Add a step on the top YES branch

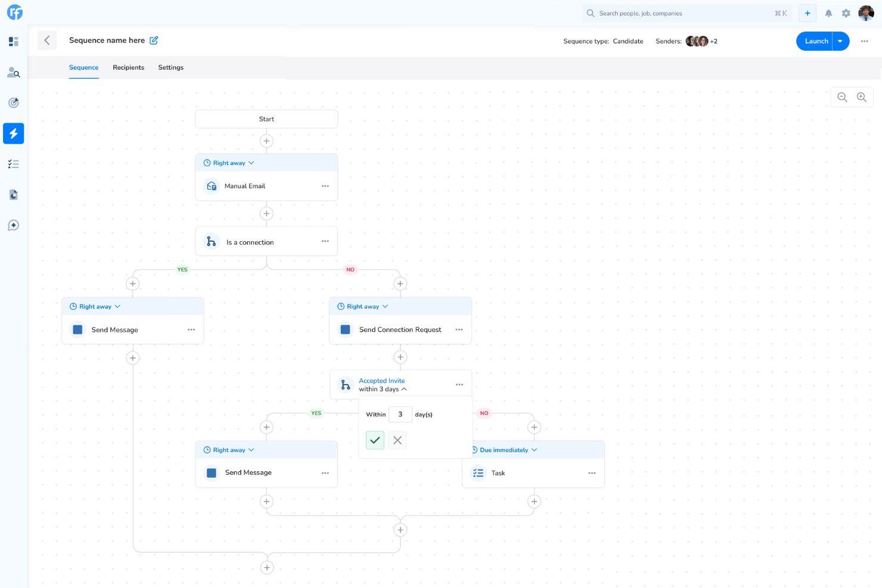coord(133,284)
